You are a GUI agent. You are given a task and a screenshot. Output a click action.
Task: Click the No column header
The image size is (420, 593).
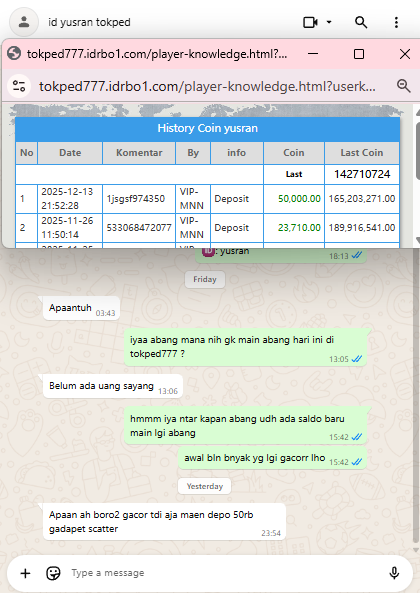(x=26, y=153)
